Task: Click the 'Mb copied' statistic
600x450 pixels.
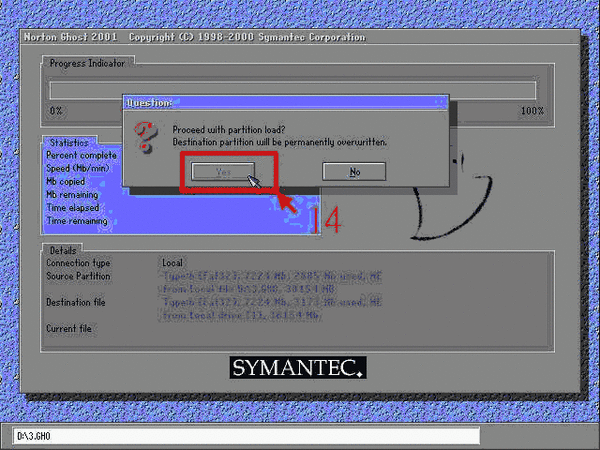Action: [65, 181]
